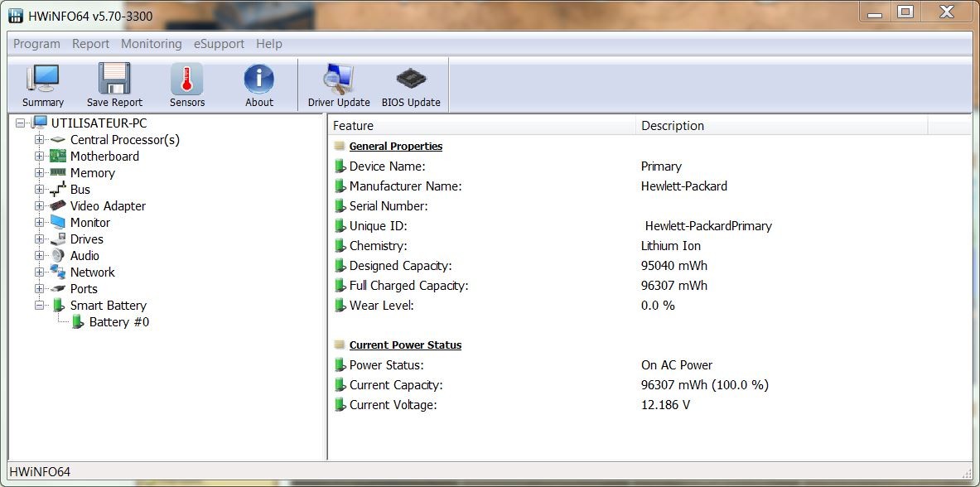
Task: Click the Motherboard tree icon
Action: 57,156
